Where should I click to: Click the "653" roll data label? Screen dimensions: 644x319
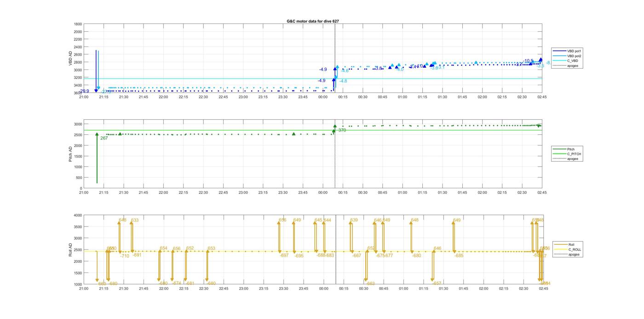(x=212, y=249)
